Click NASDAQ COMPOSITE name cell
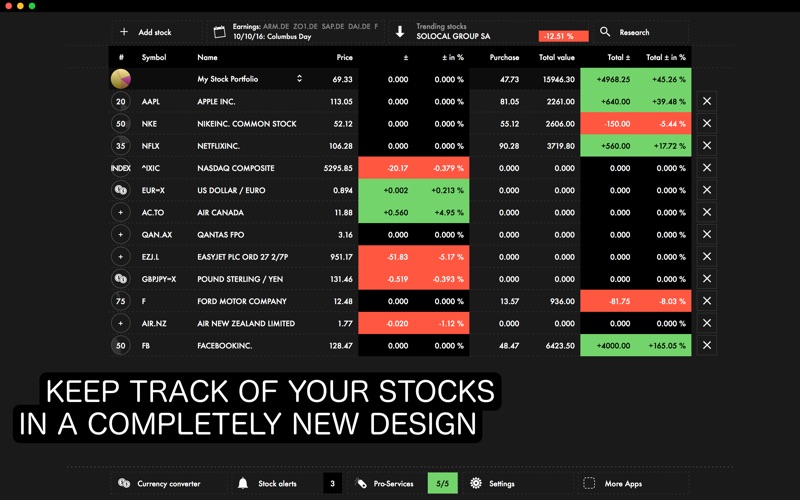Viewport: 800px width, 500px height. (x=236, y=168)
